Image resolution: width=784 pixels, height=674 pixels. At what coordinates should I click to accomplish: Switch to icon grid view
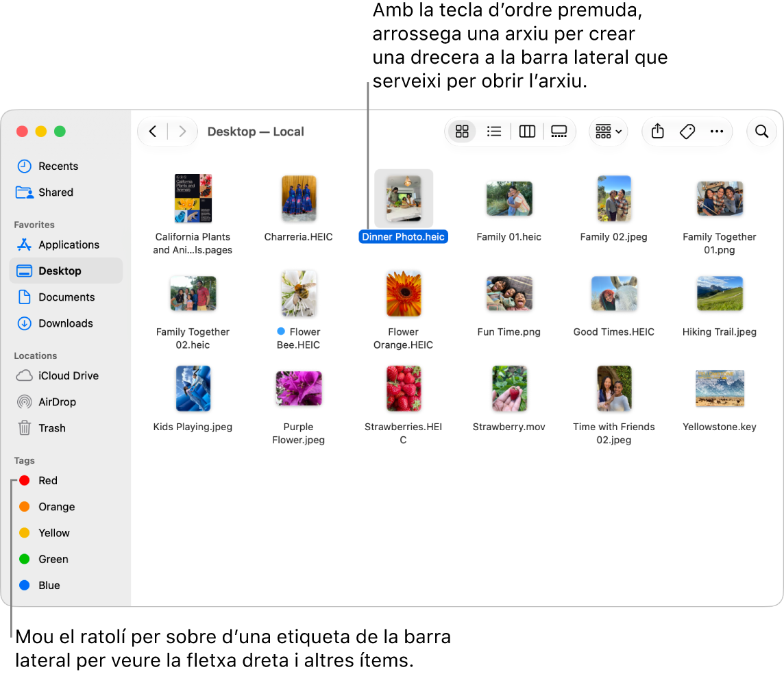(x=462, y=132)
